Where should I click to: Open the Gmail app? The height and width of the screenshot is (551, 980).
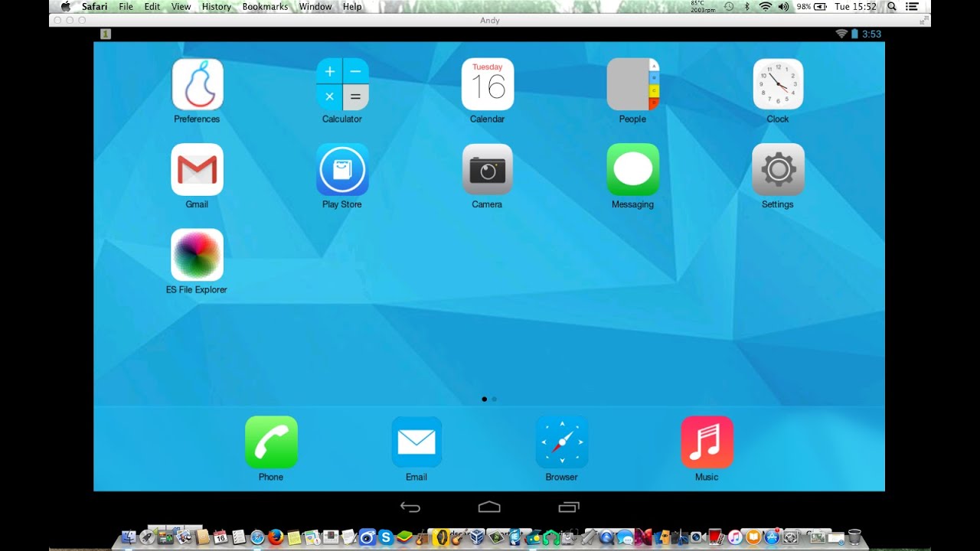tap(197, 169)
